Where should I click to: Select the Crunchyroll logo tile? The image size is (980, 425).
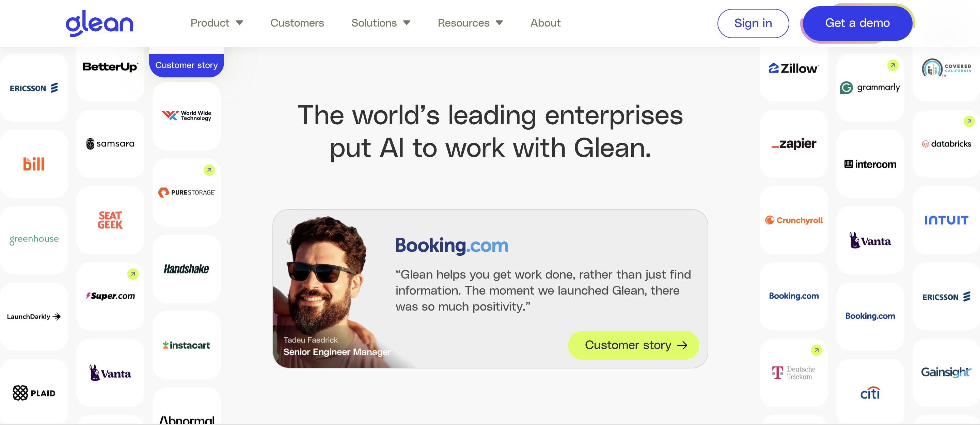(x=794, y=220)
